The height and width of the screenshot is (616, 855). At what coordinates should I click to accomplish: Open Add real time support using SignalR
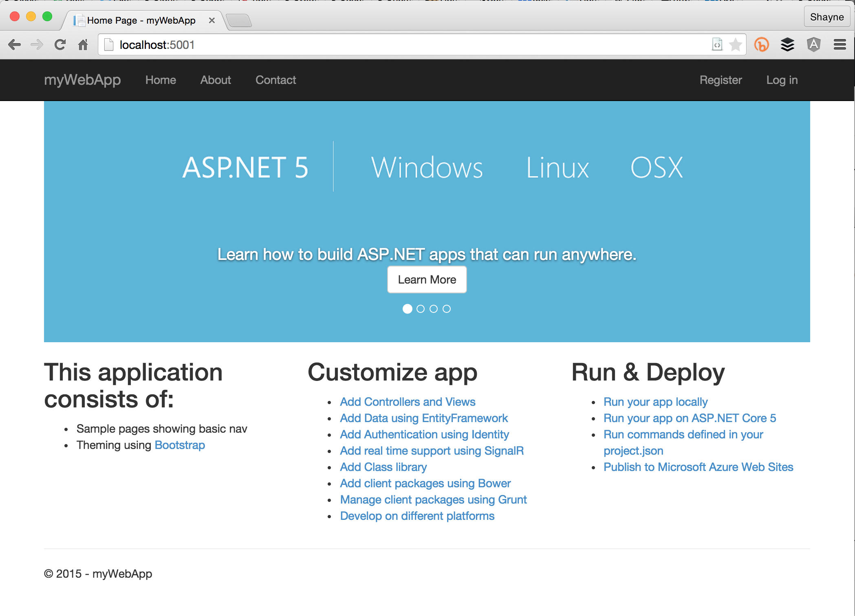click(x=432, y=451)
